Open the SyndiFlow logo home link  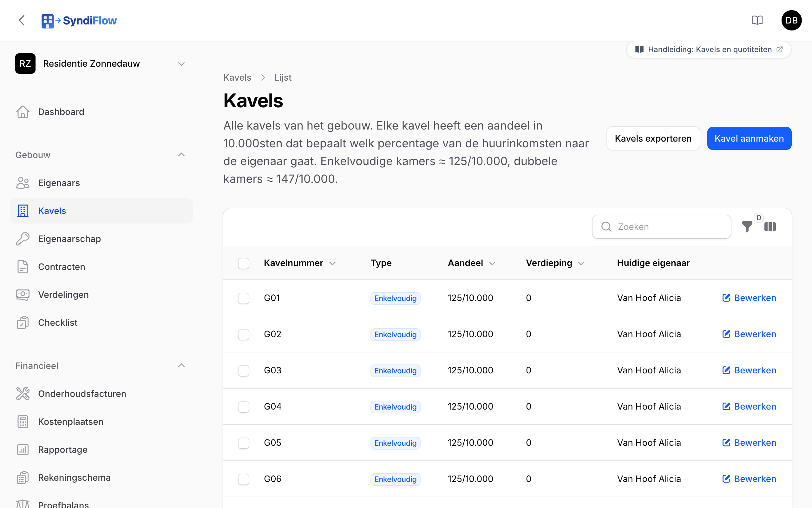coord(79,21)
